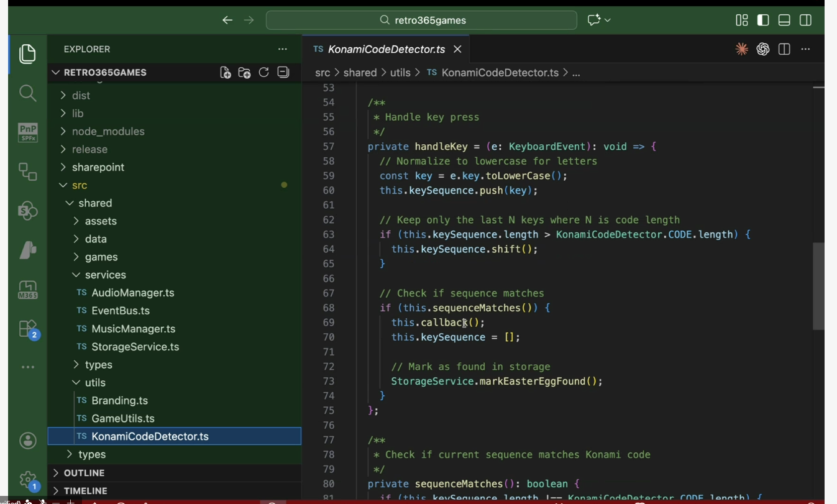Click the retro365games command center search box
This screenshot has height=504, width=837.
tap(422, 20)
